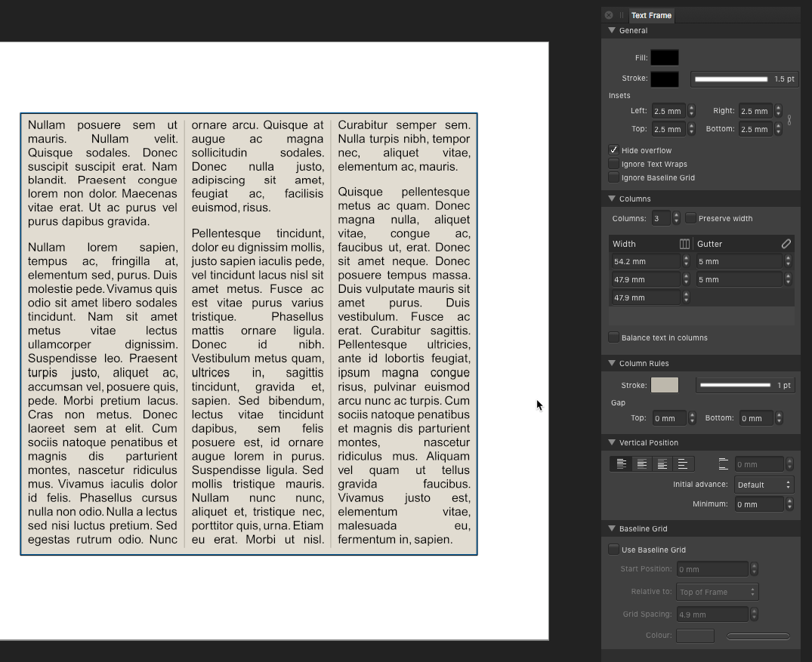
Task: Turn on Balance text in columns
Action: [x=614, y=337]
